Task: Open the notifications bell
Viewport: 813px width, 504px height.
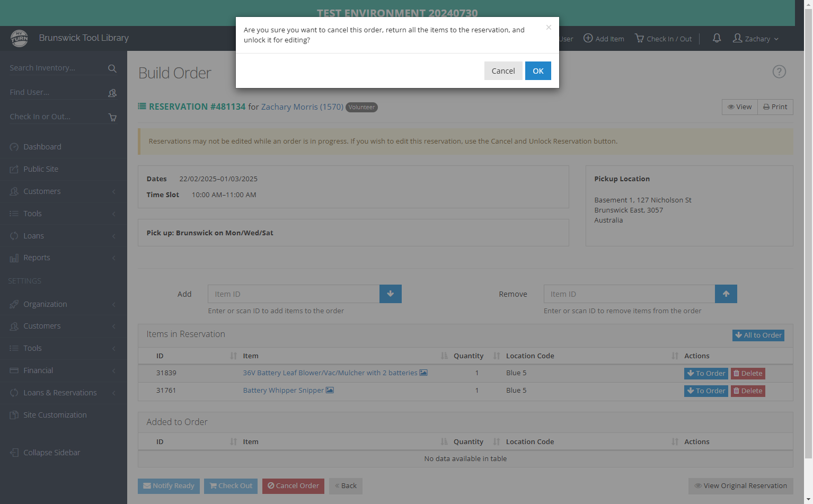Action: 717,38
